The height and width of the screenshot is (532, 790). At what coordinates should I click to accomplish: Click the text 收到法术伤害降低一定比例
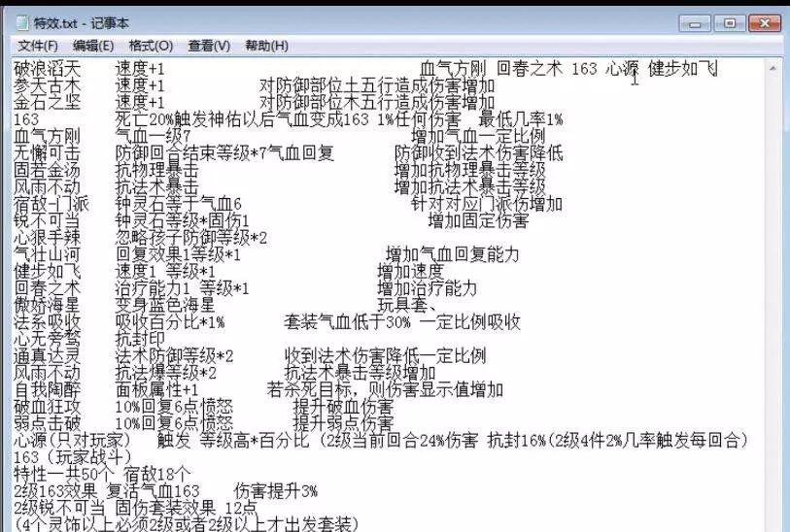tap(386, 356)
